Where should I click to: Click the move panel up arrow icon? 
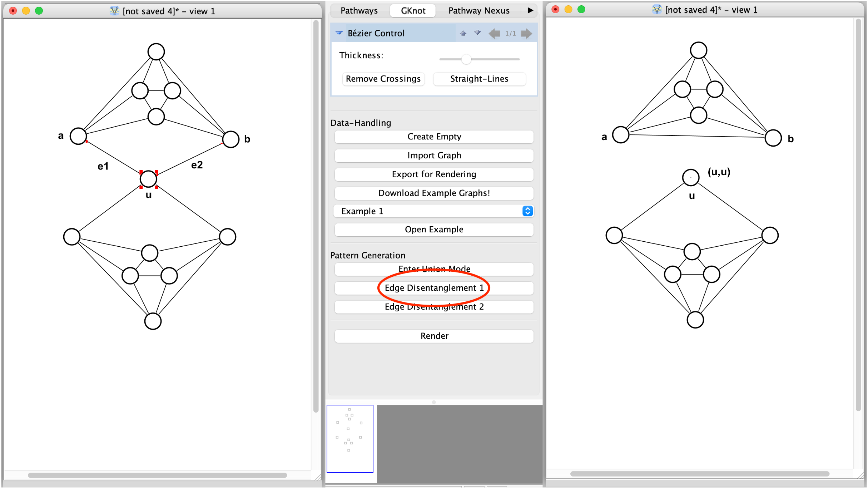click(x=463, y=33)
